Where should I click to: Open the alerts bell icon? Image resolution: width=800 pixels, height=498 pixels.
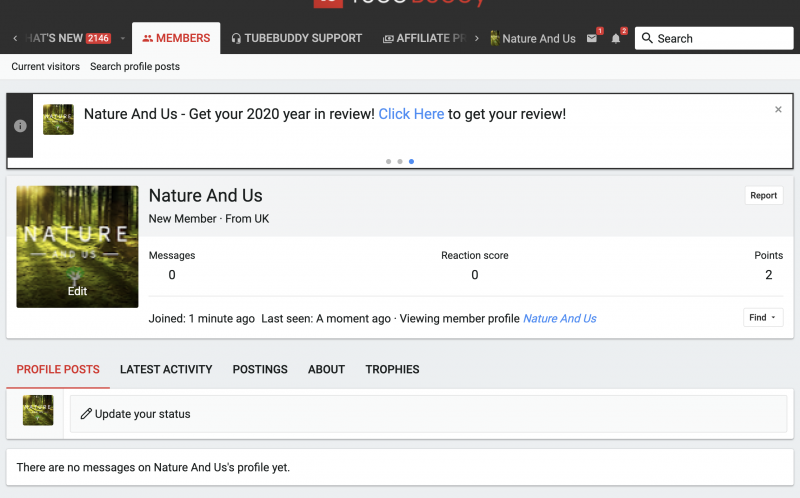tap(616, 39)
